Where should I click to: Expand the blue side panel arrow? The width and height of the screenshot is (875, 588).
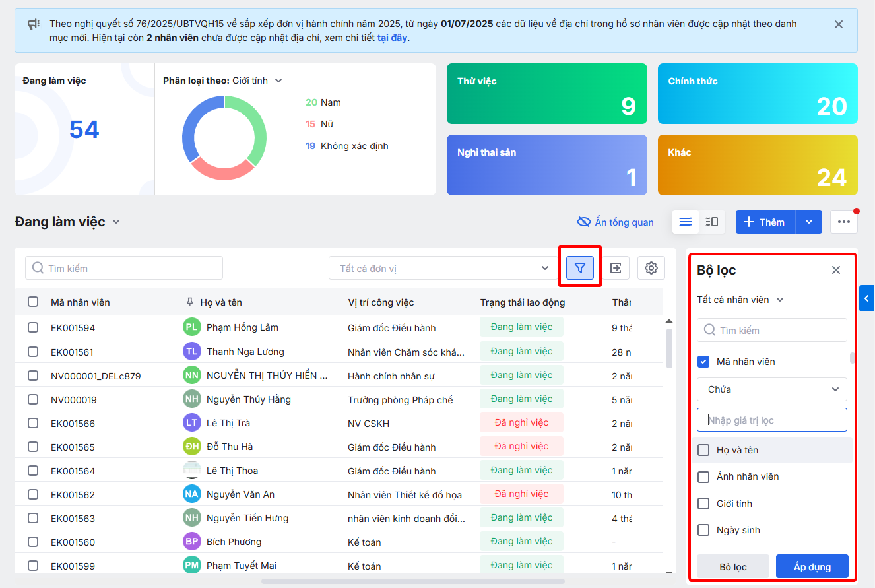pos(866,298)
